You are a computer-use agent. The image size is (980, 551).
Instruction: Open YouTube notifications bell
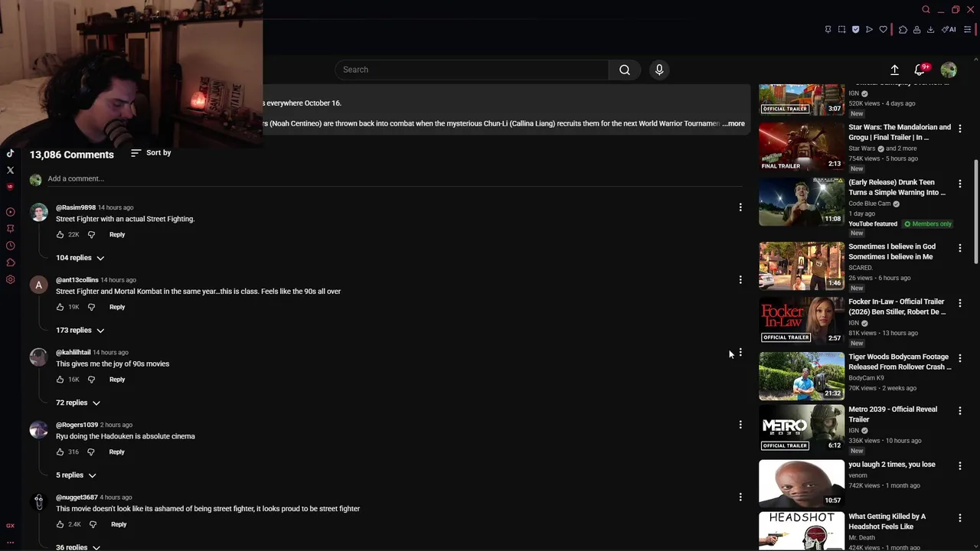(x=920, y=70)
